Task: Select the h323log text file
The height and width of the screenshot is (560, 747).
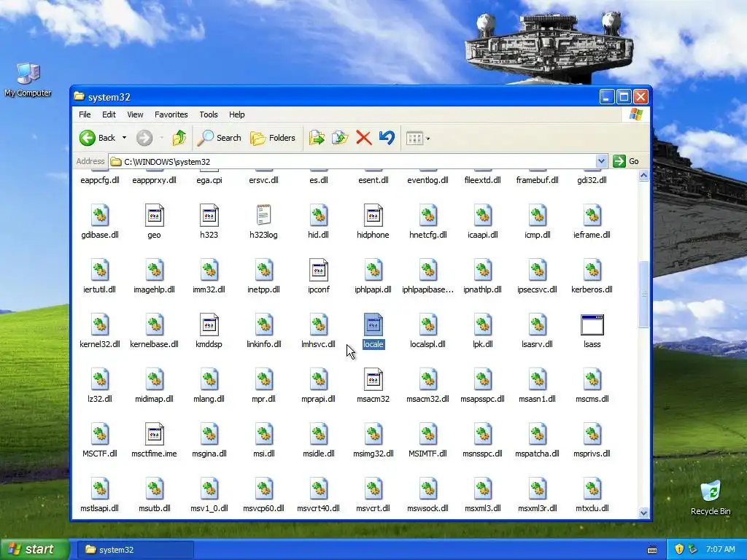Action: [263, 216]
